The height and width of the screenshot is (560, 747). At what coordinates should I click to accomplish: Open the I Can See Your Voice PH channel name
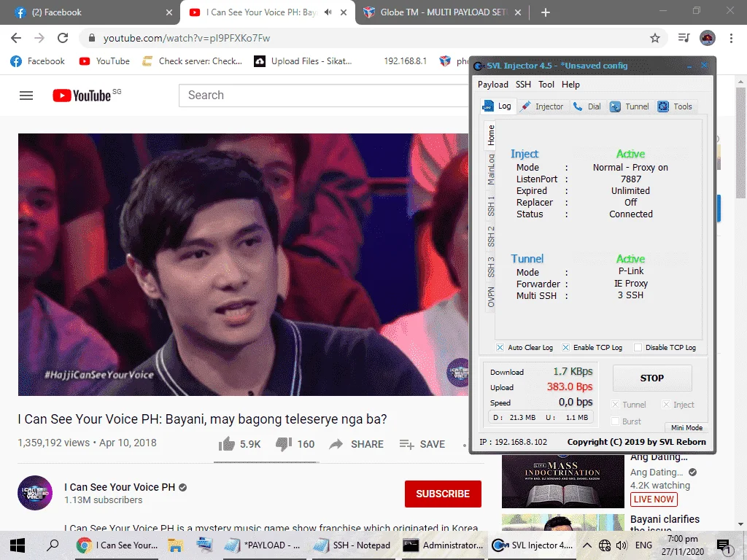point(120,487)
